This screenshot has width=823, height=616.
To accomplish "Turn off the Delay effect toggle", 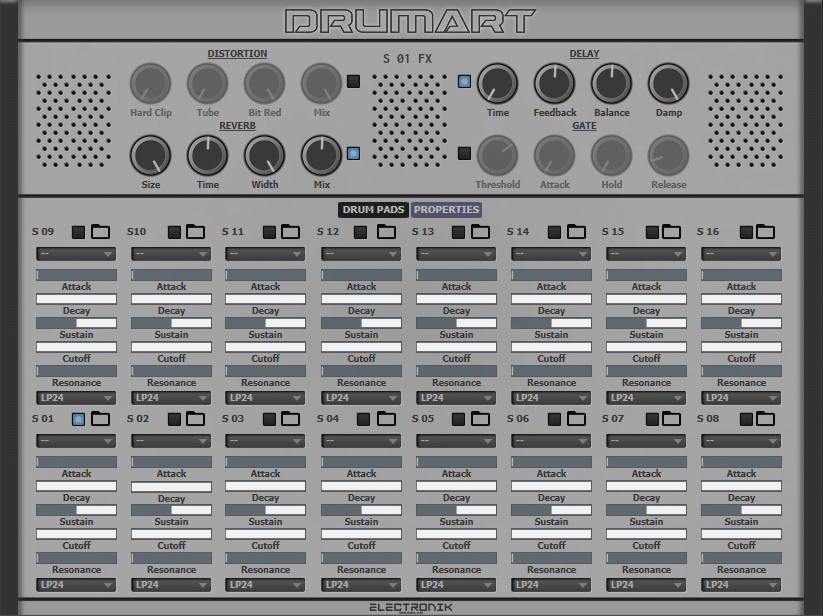I will point(464,82).
